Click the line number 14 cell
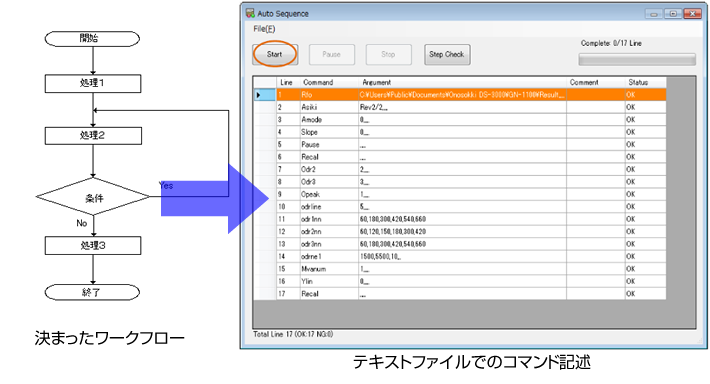This screenshot has width=710, height=384. click(288, 257)
